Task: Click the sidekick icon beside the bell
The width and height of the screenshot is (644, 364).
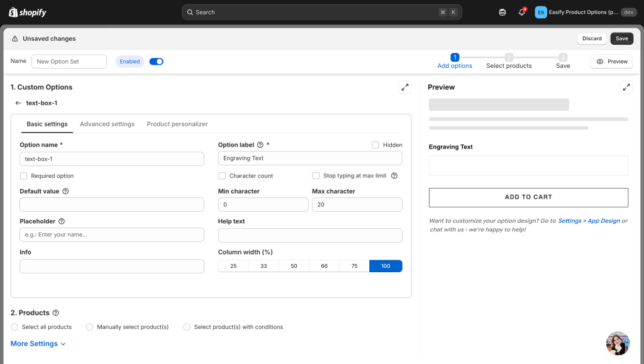Action: tap(502, 13)
